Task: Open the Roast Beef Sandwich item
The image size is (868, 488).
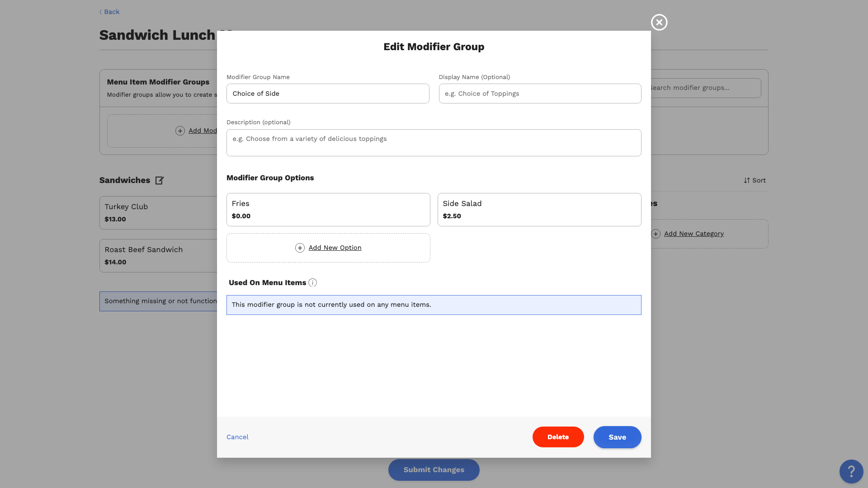Action: click(158, 256)
